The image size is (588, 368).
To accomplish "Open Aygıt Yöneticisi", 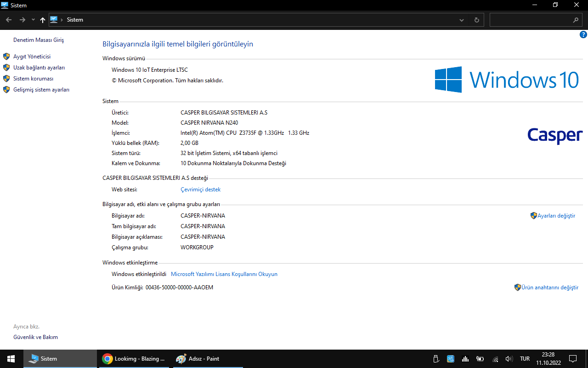I will pyautogui.click(x=32, y=57).
